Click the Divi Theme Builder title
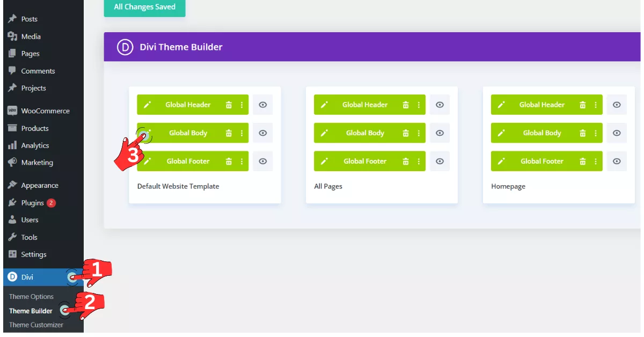Image resolution: width=644 pixels, height=337 pixels. (x=181, y=47)
